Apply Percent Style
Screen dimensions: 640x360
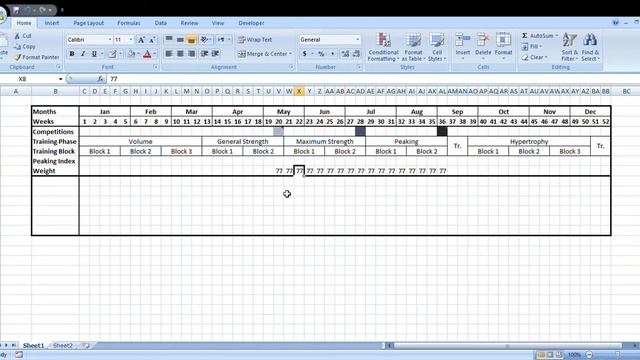click(321, 53)
